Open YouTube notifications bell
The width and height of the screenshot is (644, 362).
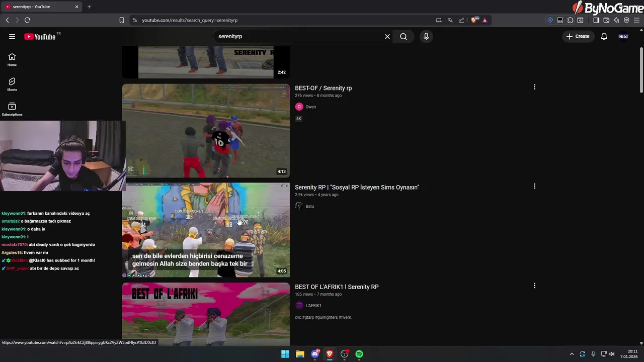(x=604, y=36)
